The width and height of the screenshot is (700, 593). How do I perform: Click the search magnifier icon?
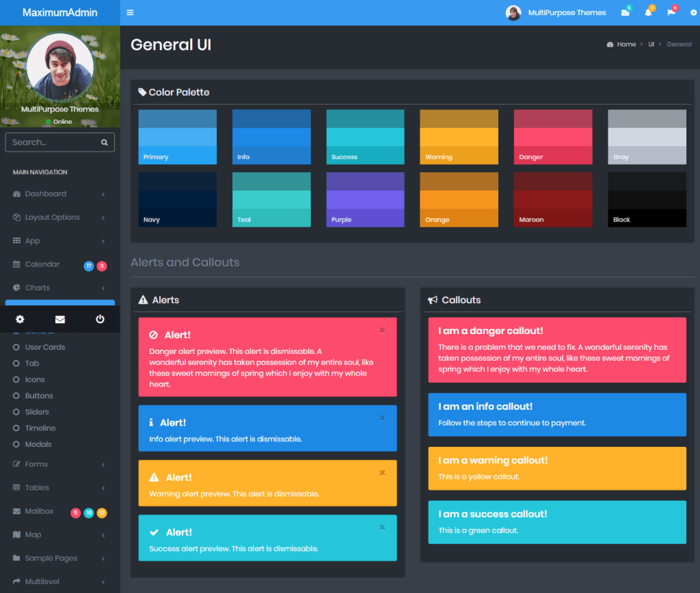coord(105,142)
